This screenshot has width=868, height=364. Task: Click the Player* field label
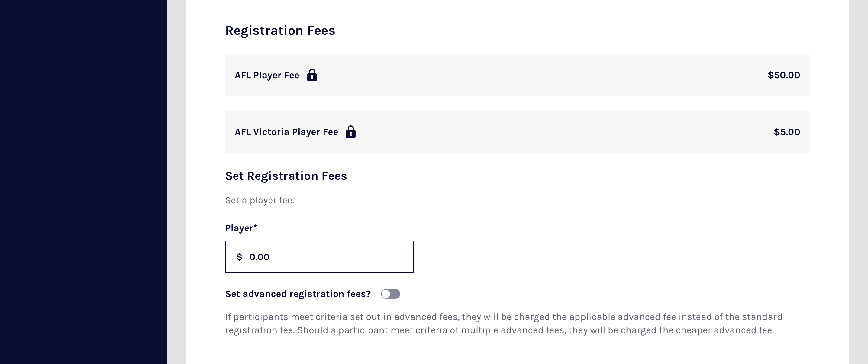241,228
